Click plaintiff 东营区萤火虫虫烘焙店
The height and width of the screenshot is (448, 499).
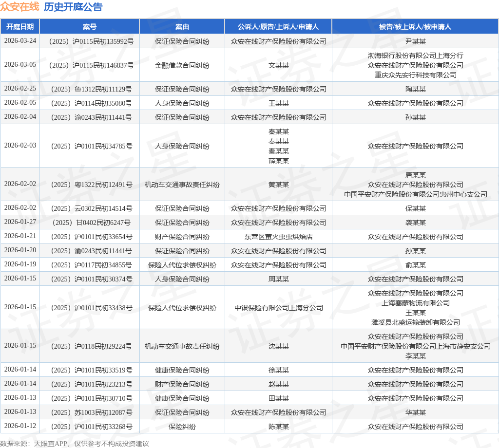point(278,237)
